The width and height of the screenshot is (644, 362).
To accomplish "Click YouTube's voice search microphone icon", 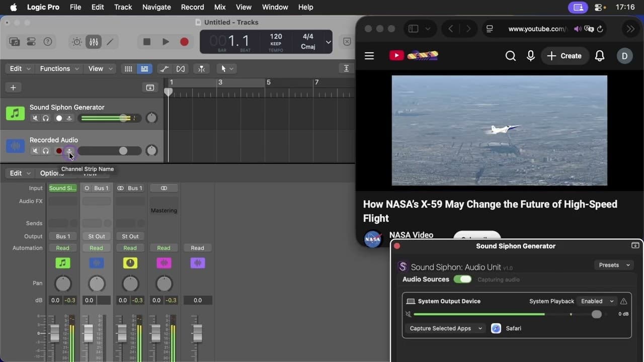I will pyautogui.click(x=531, y=56).
